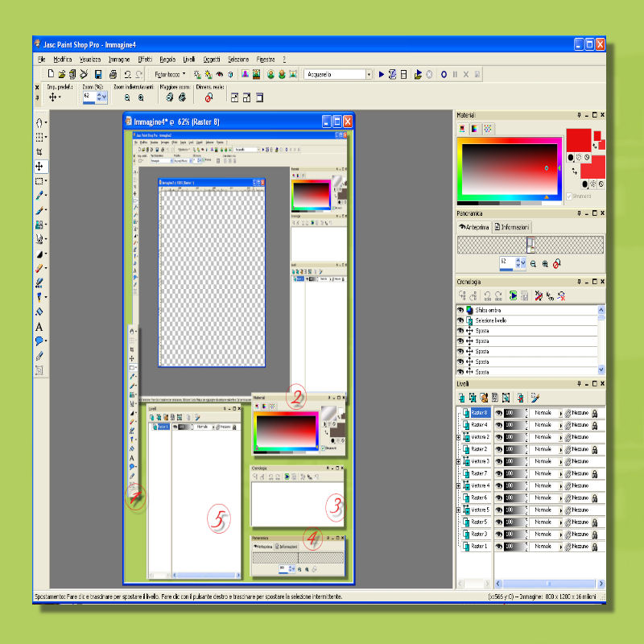Screen dimensions: 644x644
Task: Select the Move tool in the tools toolbar
Action: (39, 166)
